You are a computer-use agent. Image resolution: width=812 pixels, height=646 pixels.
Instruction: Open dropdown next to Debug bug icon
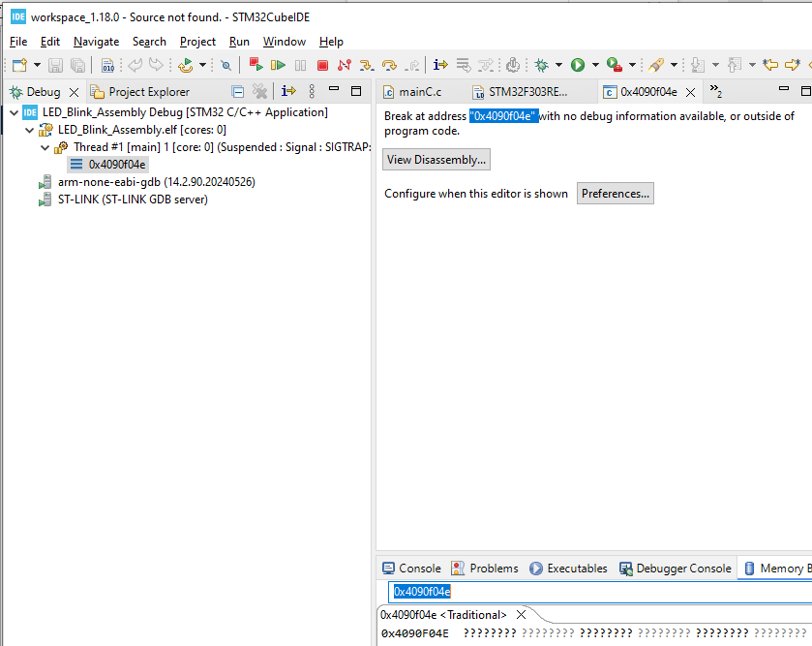click(558, 65)
